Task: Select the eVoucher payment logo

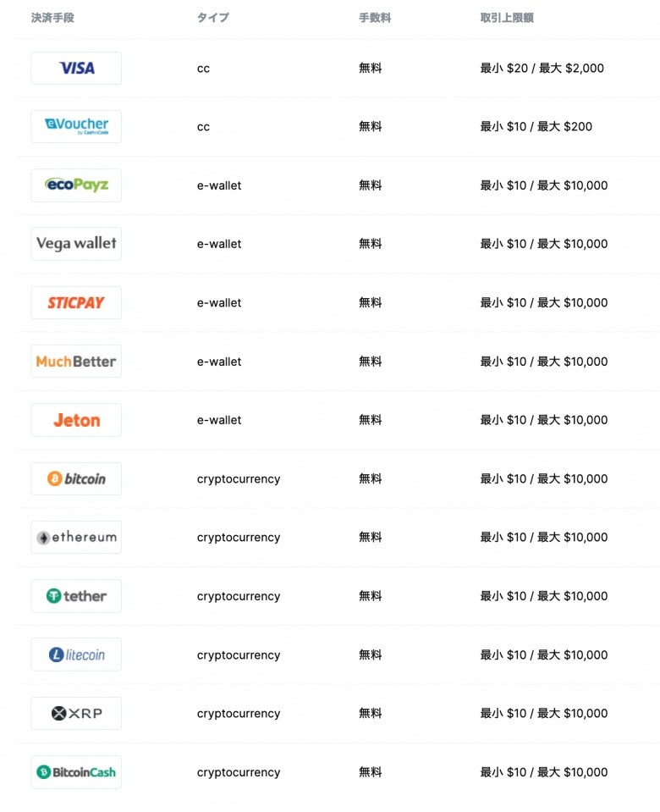Action: [x=76, y=126]
